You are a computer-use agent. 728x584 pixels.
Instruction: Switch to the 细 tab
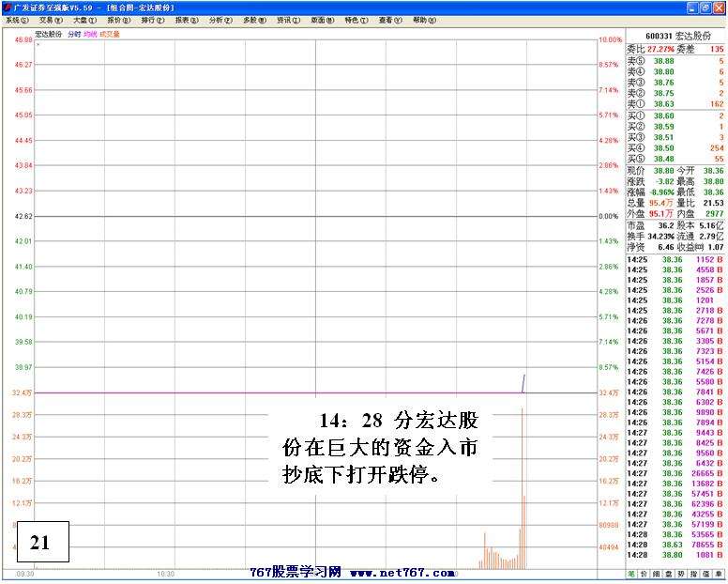point(656,575)
